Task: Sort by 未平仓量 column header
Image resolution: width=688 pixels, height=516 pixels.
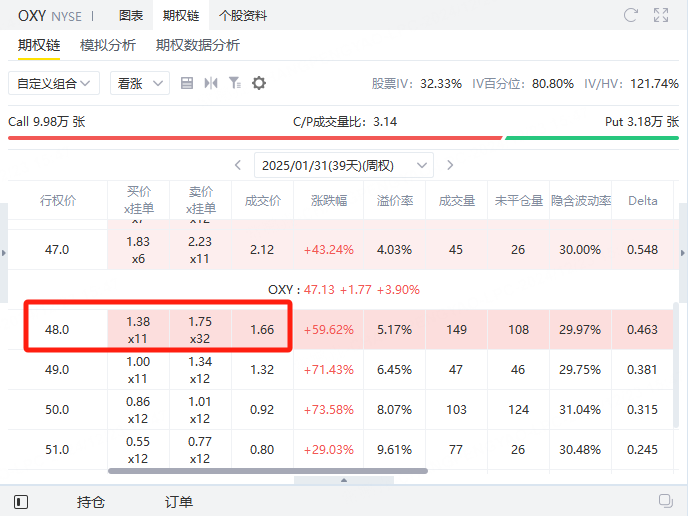Action: pos(519,201)
